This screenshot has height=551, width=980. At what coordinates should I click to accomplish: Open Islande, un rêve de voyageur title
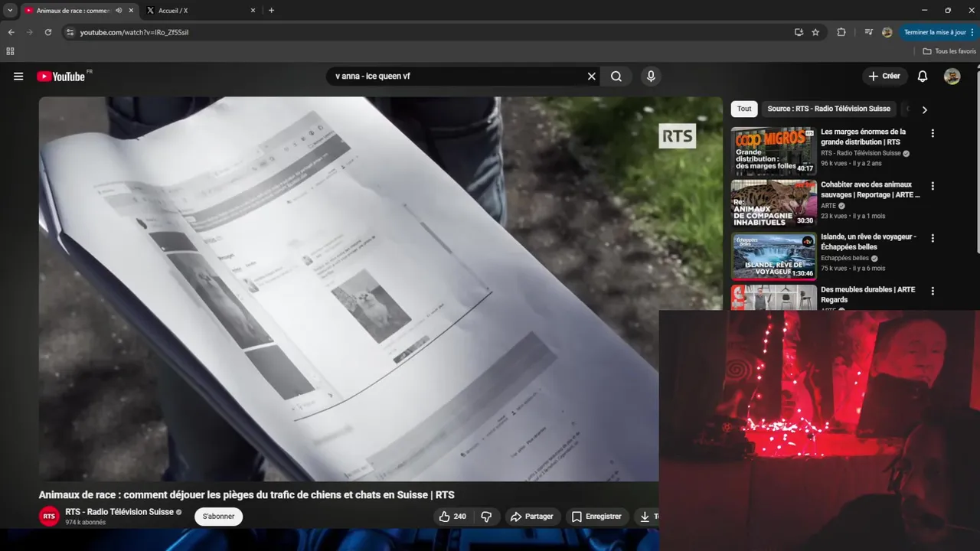[868, 242]
